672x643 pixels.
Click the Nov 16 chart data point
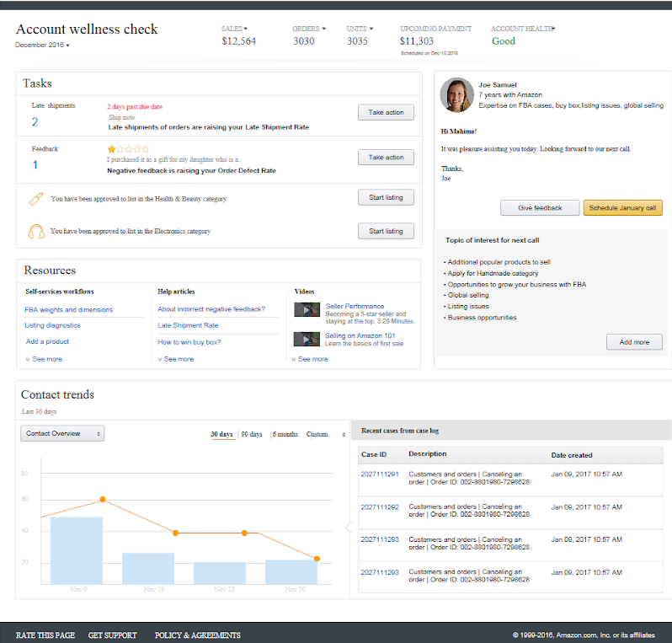pos(175,533)
